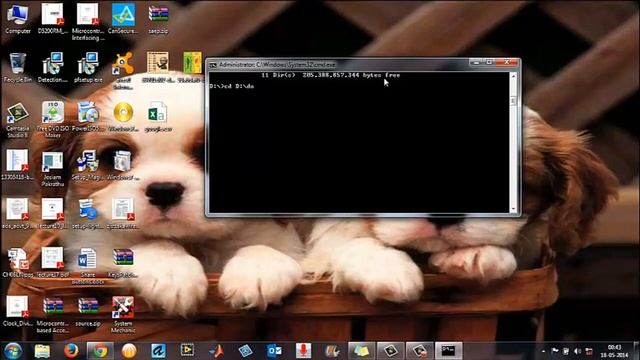Launch the CanSecure desktop shortcut
Viewport: 640px width, 360px height.
[x=123, y=18]
